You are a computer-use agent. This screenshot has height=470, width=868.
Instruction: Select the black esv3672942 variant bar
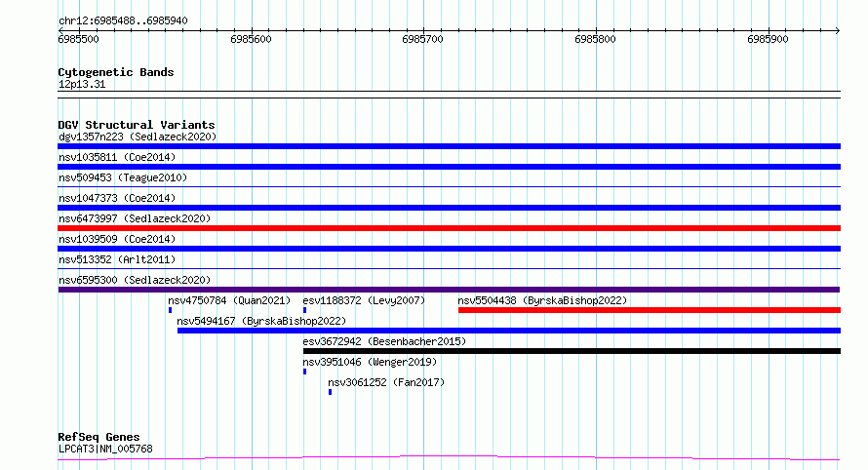click(572, 351)
